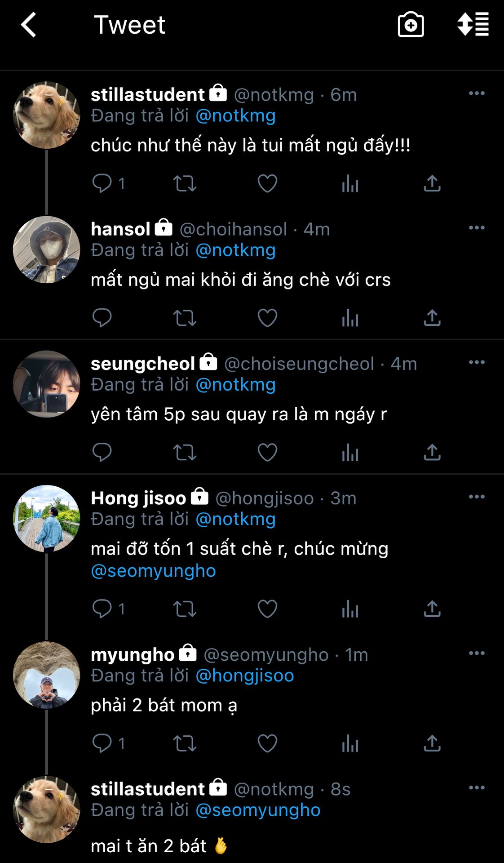The image size is (504, 863).
Task: Expand more menu on Hong jisoo's tweet
Action: 477,497
